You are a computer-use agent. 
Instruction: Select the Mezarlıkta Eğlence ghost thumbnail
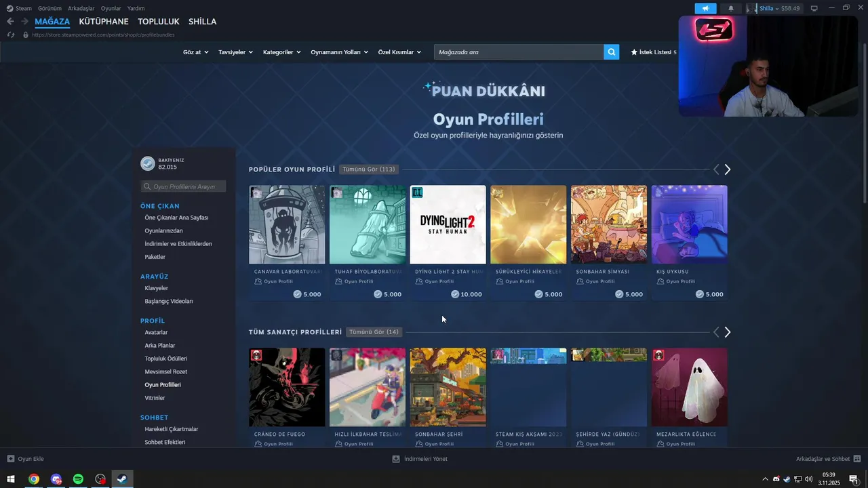(x=689, y=388)
